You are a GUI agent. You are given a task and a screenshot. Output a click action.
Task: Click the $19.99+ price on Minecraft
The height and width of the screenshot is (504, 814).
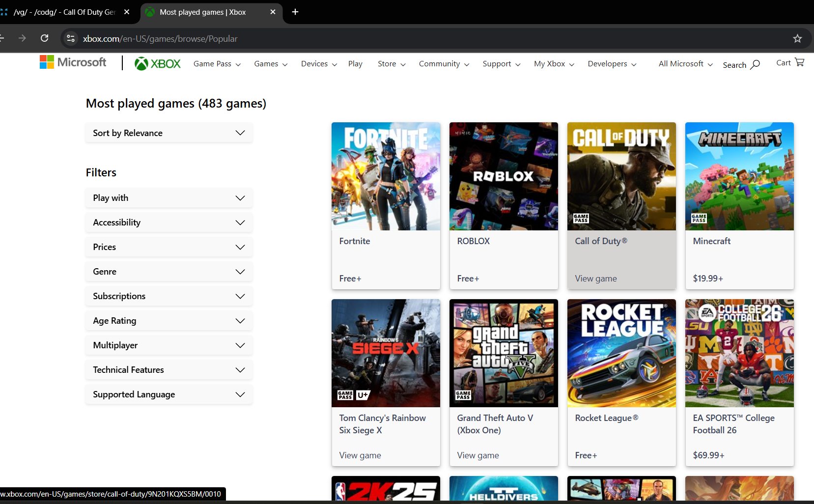(708, 279)
